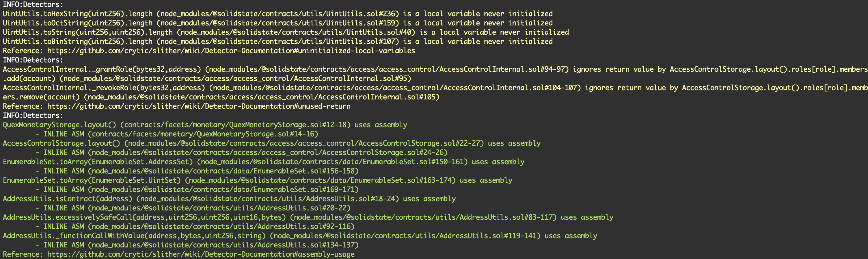
Task: Click AddressUtils._functionCallWithValue assembly line
Action: pos(300,236)
